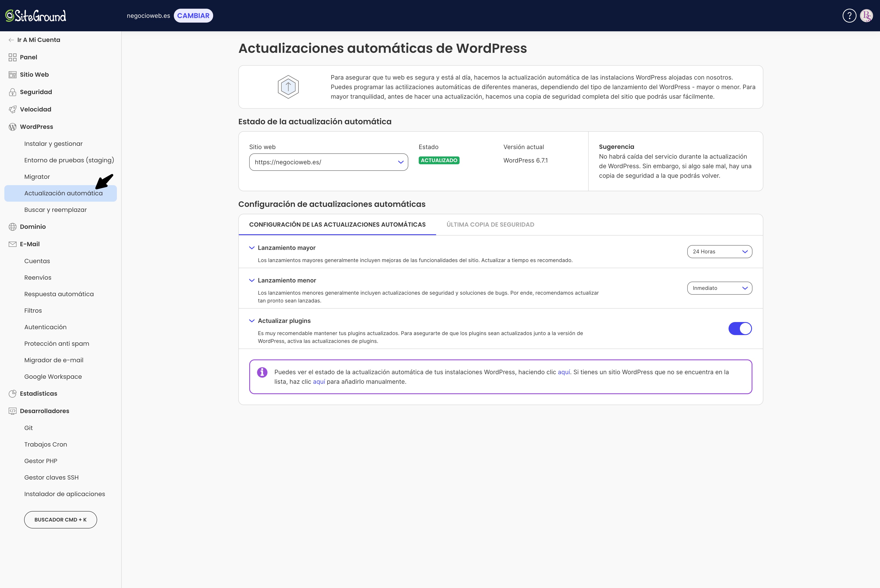Expand Sitio Web sidebar section label
Viewport: 880px width, 588px height.
click(35, 75)
